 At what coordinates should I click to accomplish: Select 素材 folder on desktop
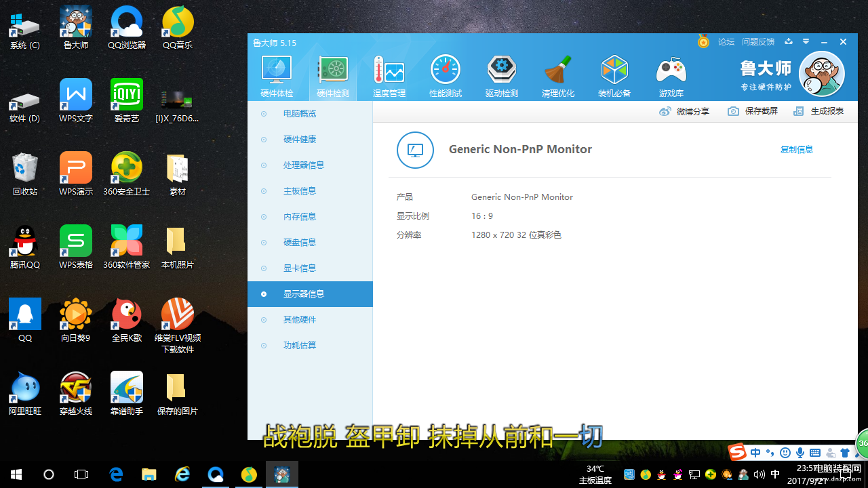pyautogui.click(x=178, y=175)
